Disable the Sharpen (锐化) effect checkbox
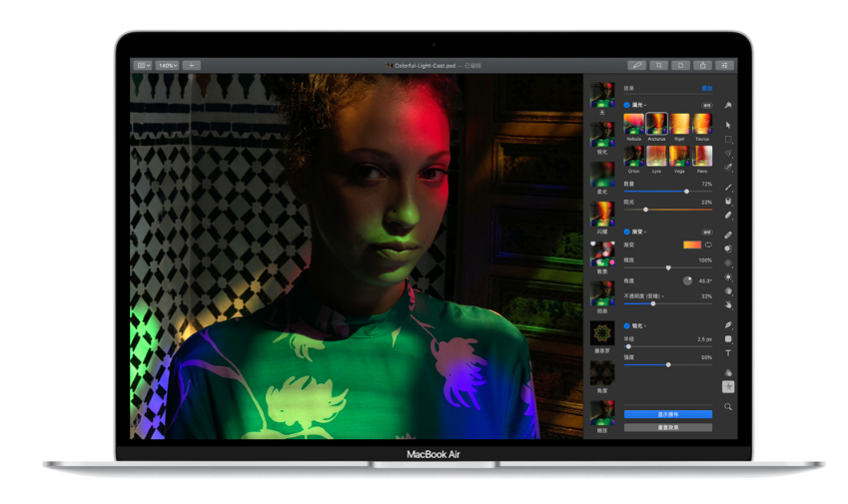Screen dimensions: 848x504 [627, 325]
